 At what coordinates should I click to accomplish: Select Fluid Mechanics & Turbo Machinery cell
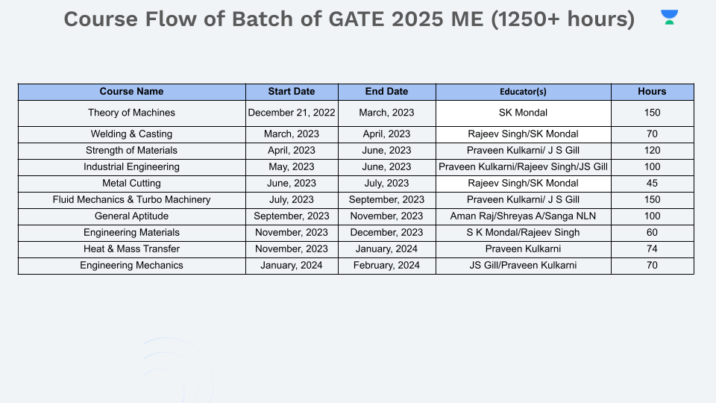click(131, 200)
